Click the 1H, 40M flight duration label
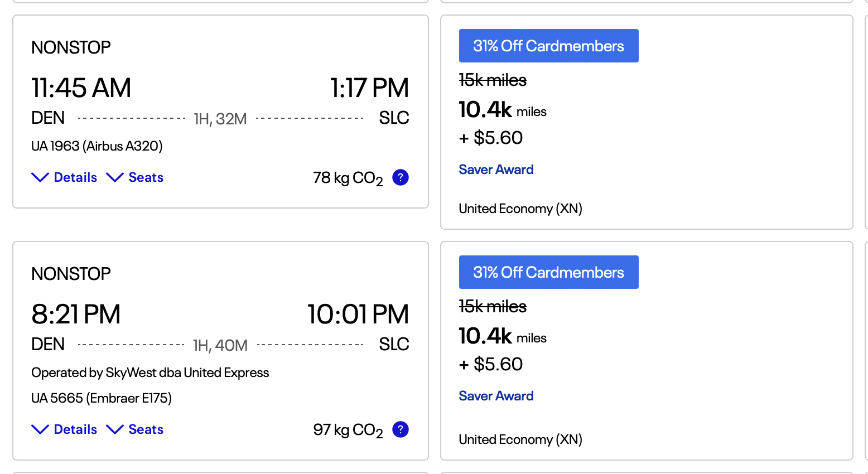 point(220,346)
